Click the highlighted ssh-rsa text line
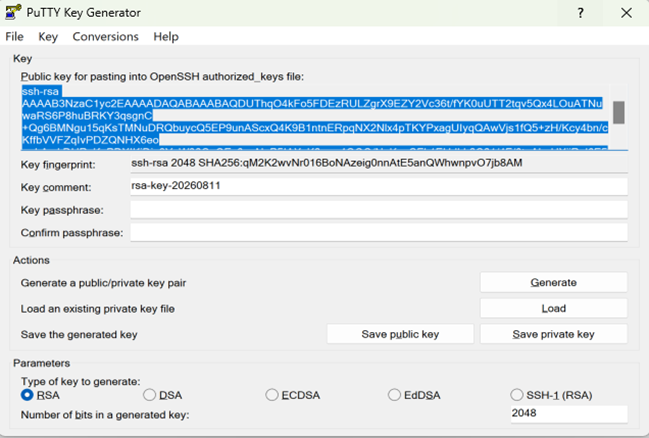The width and height of the screenshot is (649, 438). tap(41, 91)
